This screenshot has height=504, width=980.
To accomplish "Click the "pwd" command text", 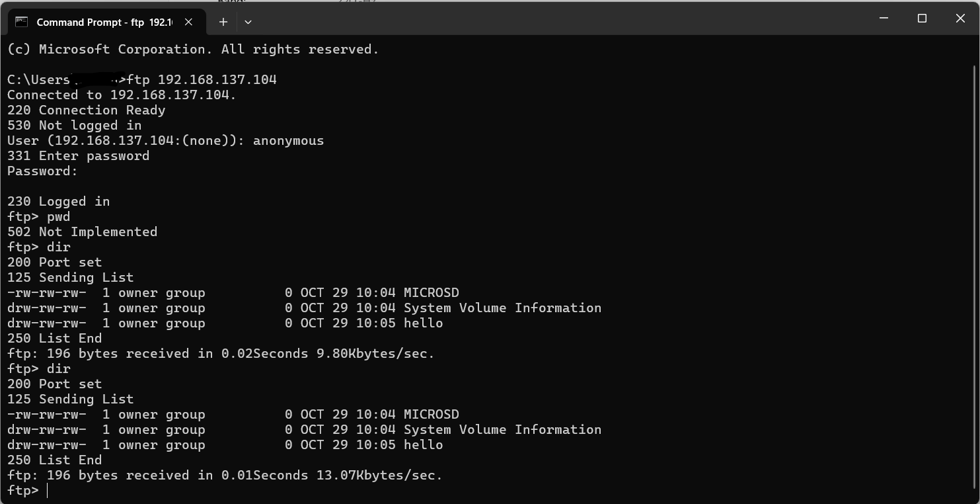I will click(x=58, y=217).
